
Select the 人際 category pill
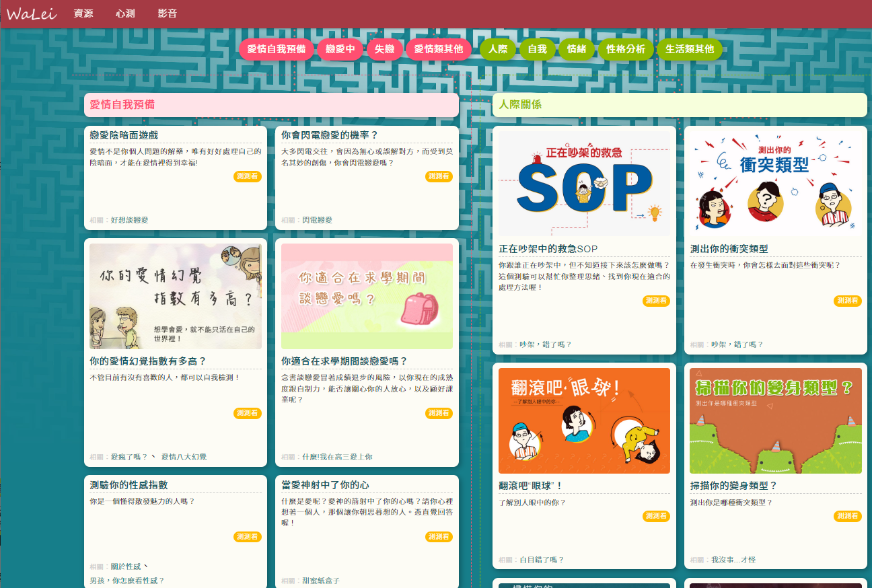click(498, 49)
